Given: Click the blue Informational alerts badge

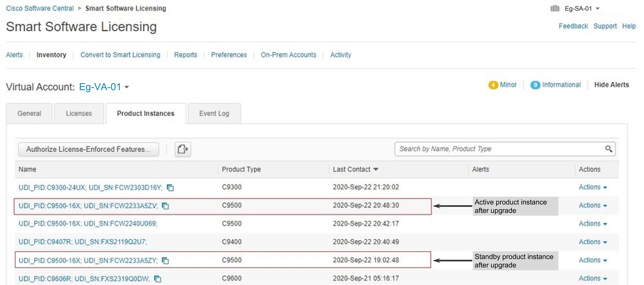Looking at the screenshot, I should (535, 85).
